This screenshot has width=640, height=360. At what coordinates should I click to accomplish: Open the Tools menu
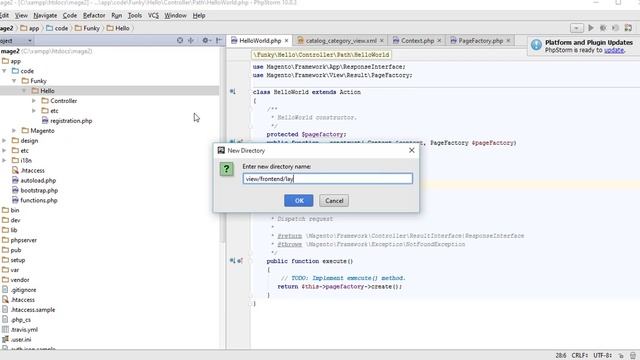[x=135, y=16]
